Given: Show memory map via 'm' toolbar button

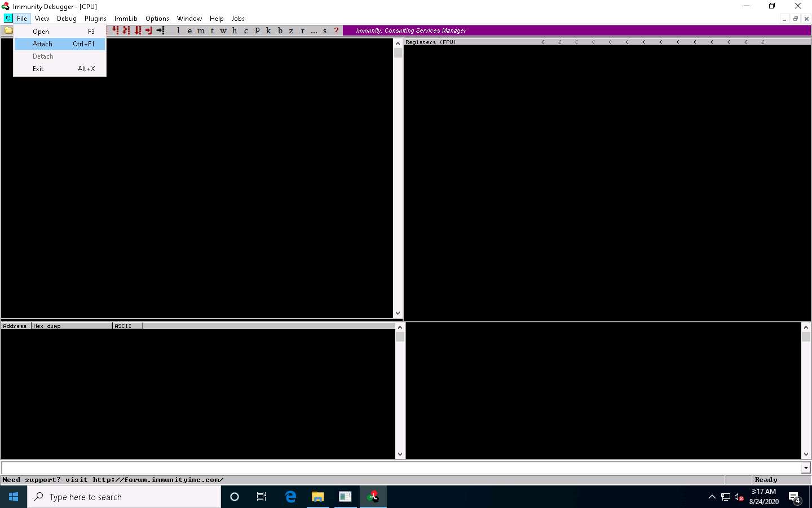Looking at the screenshot, I should coord(201,30).
